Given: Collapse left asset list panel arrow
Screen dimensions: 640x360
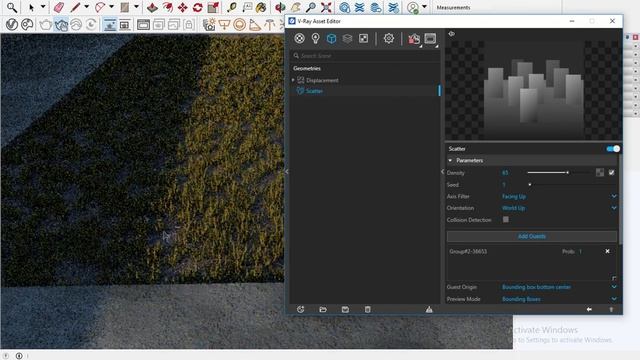Looking at the screenshot, I should click(x=287, y=172).
